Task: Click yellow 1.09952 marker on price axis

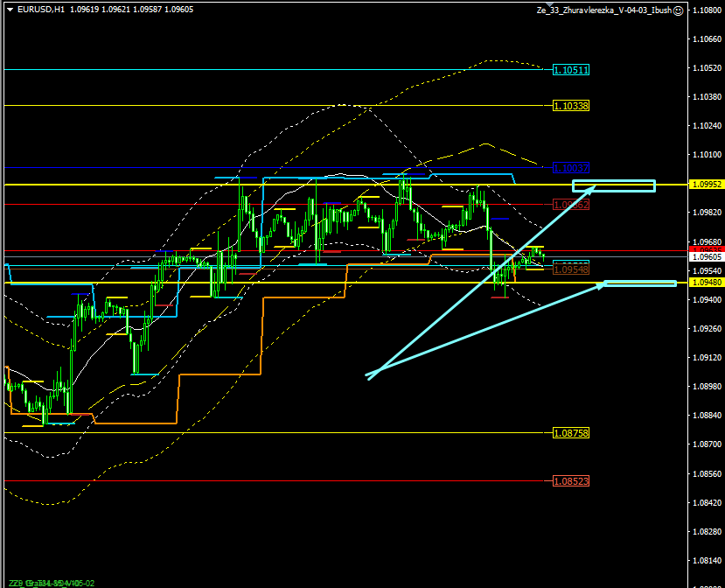Action: point(705,185)
